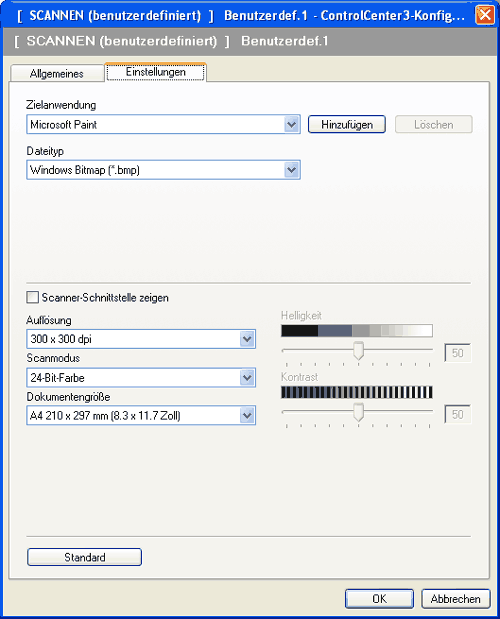Click the Kontrast value field
The height and width of the screenshot is (619, 500).
click(457, 414)
